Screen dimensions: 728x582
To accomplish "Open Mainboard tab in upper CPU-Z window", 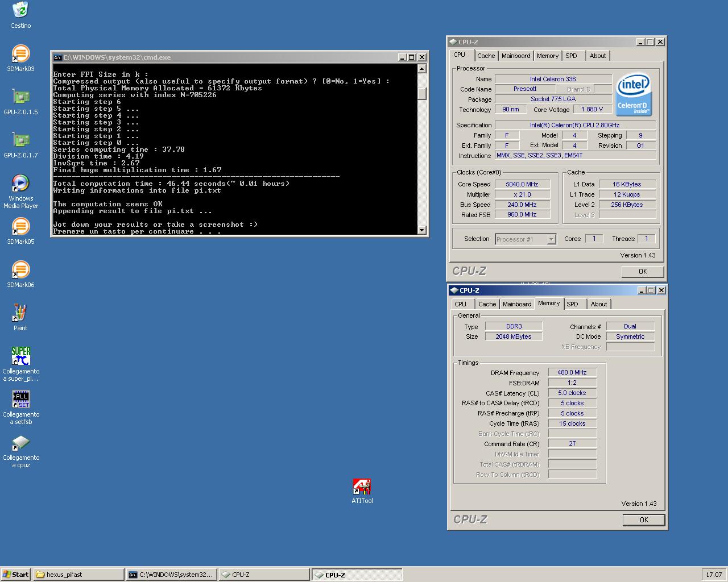I will (x=516, y=56).
